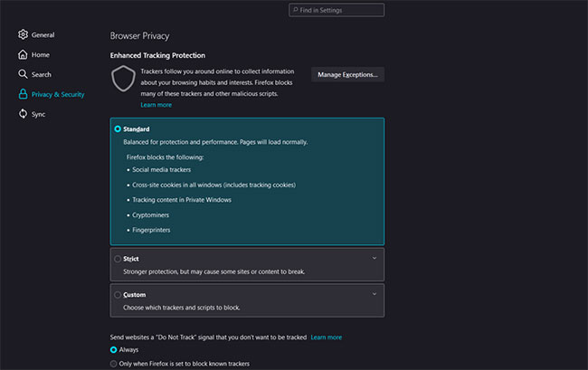The width and height of the screenshot is (588, 370).
Task: Click the Search magnifier icon in sidebar
Action: pos(23,74)
